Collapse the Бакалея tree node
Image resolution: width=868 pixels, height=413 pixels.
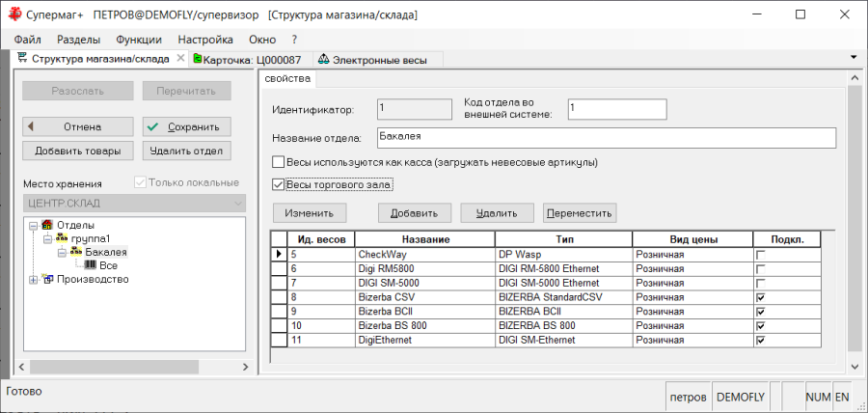62,253
